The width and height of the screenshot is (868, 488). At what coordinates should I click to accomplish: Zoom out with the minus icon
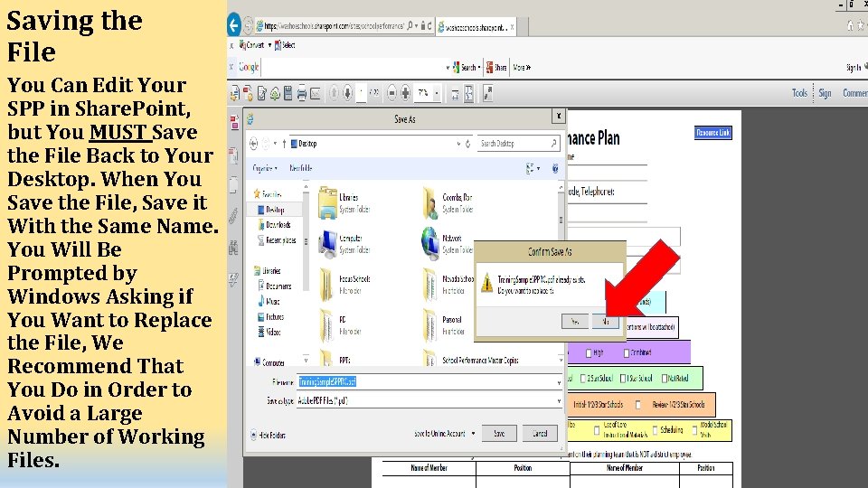(392, 93)
